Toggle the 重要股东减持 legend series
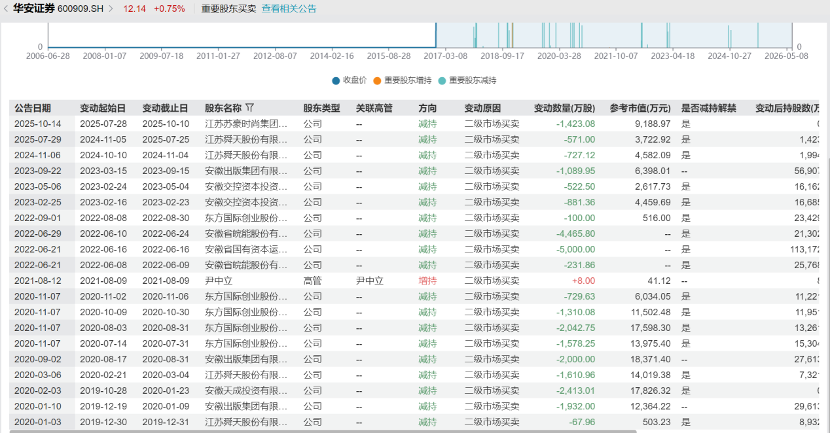This screenshot has width=830, height=434. click(x=467, y=80)
